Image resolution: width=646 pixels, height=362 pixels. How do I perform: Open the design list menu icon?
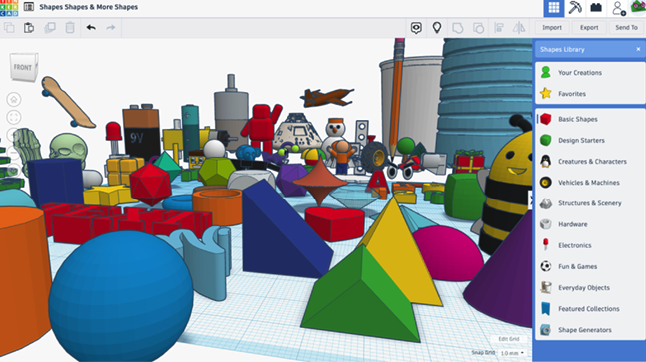pos(29,7)
